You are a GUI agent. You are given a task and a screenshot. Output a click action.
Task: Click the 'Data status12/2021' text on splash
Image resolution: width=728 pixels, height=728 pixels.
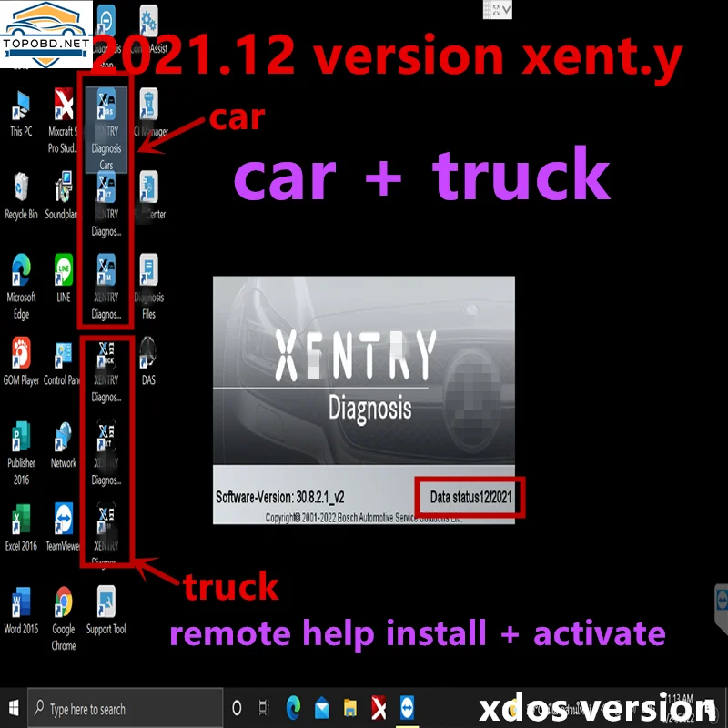(470, 497)
